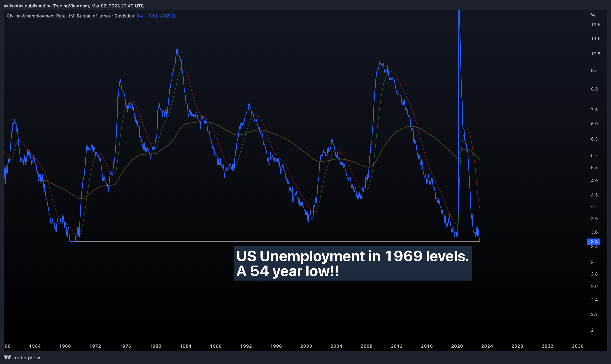
Task: Click the 2.4 level on price axis
Action: click(594, 300)
